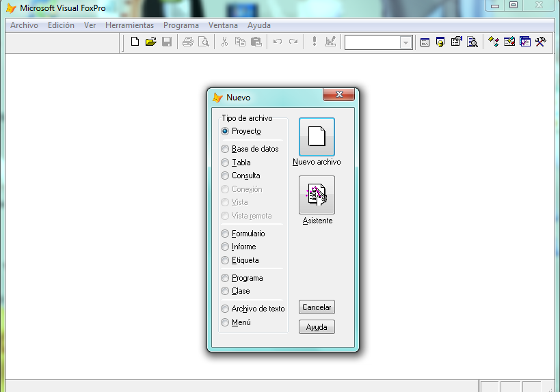The width and height of the screenshot is (560, 392).
Task: Click the Undo arrow icon
Action: [278, 42]
